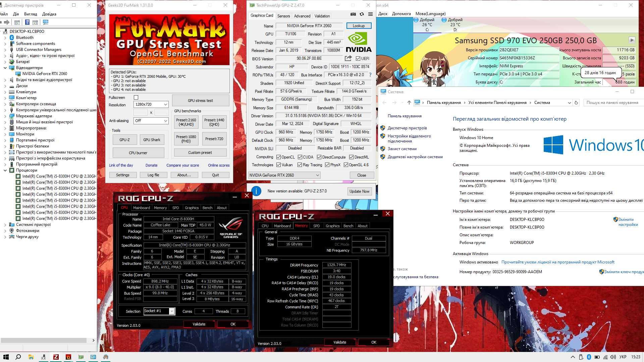Click the blue health circle for drive C:
Viewport: 644px width, 362px height.
coord(416,20)
